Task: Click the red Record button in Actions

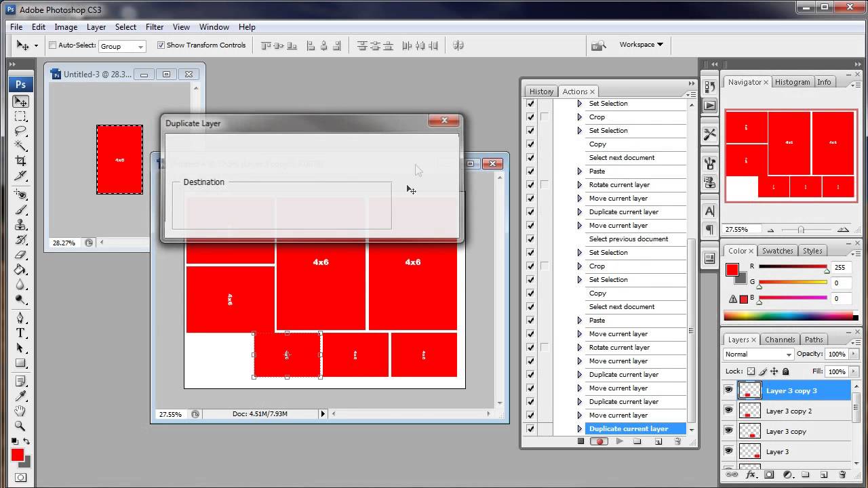Action: coord(599,441)
